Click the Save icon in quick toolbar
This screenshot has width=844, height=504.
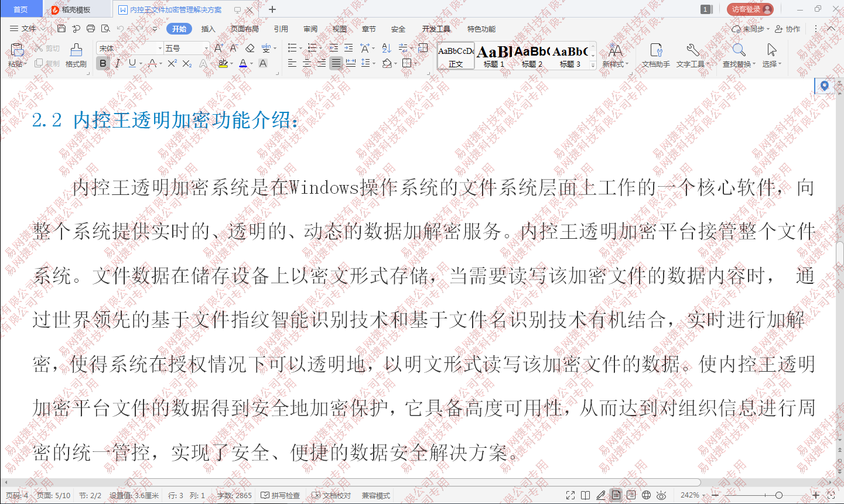[61, 29]
